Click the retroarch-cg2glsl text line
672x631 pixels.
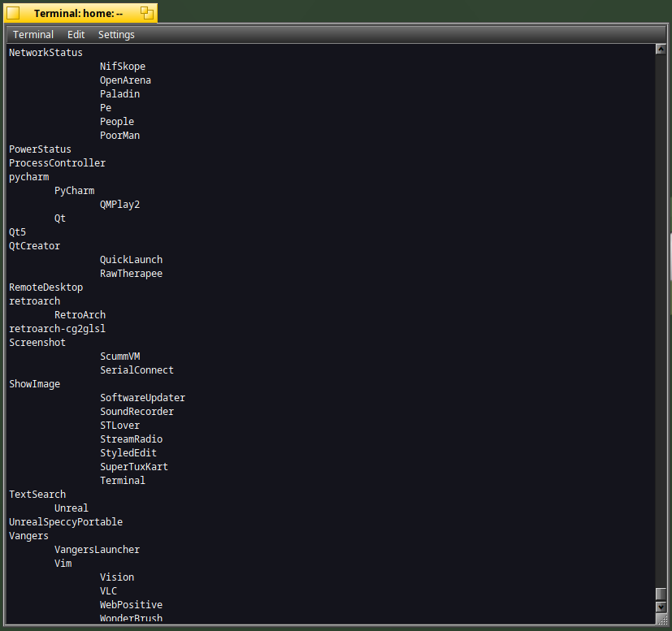tap(58, 329)
